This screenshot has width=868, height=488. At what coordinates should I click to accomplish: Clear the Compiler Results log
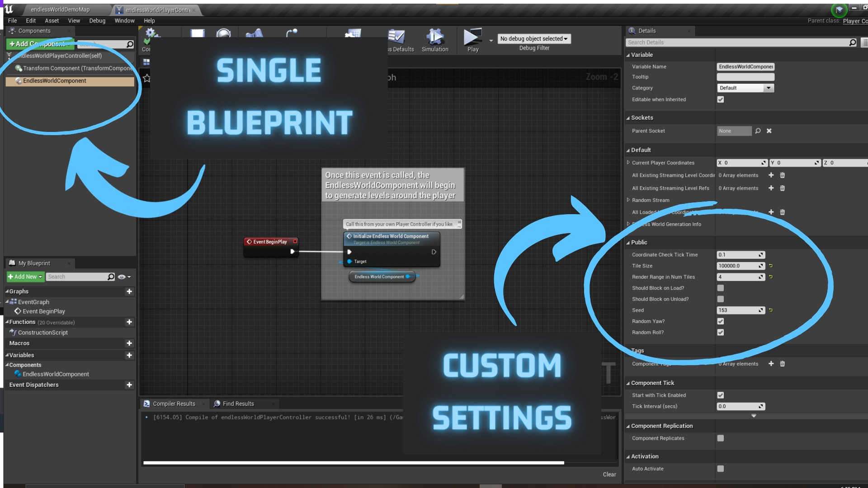pyautogui.click(x=609, y=474)
